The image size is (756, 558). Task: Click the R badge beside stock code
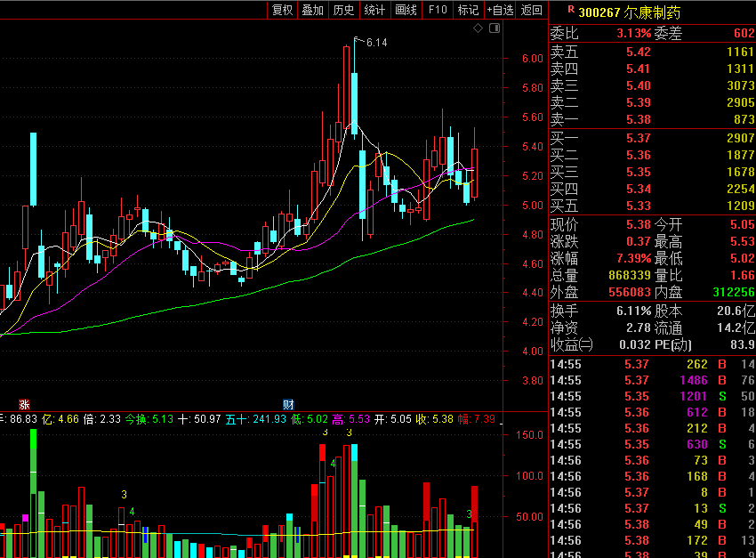point(571,9)
